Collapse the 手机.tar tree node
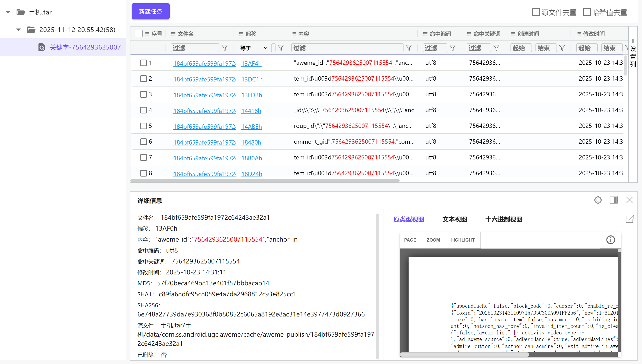This screenshot has height=364, width=642. click(8, 12)
